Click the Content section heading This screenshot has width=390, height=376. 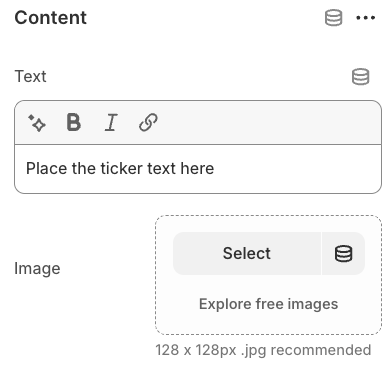(51, 18)
